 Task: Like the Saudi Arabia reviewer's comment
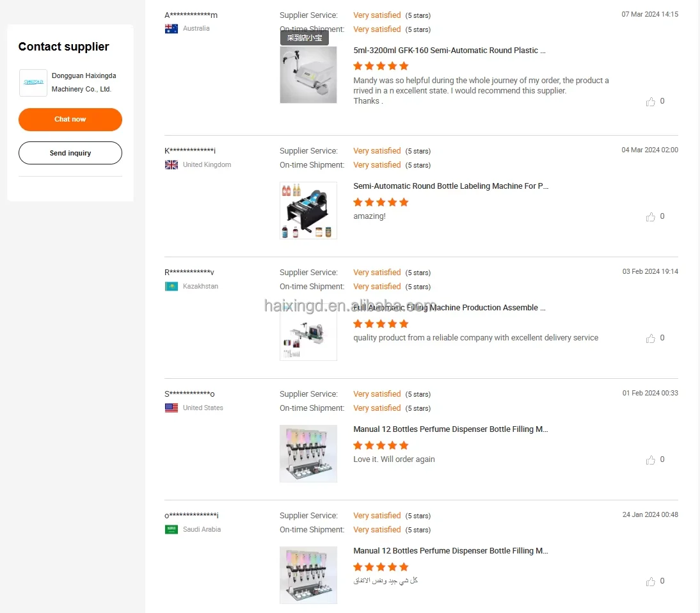651,582
